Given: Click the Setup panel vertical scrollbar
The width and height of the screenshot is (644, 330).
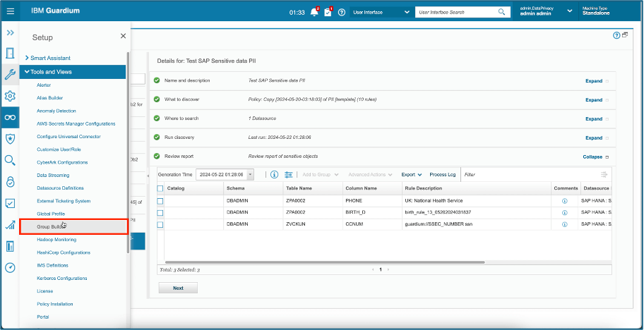Looking at the screenshot, I should click(x=128, y=152).
